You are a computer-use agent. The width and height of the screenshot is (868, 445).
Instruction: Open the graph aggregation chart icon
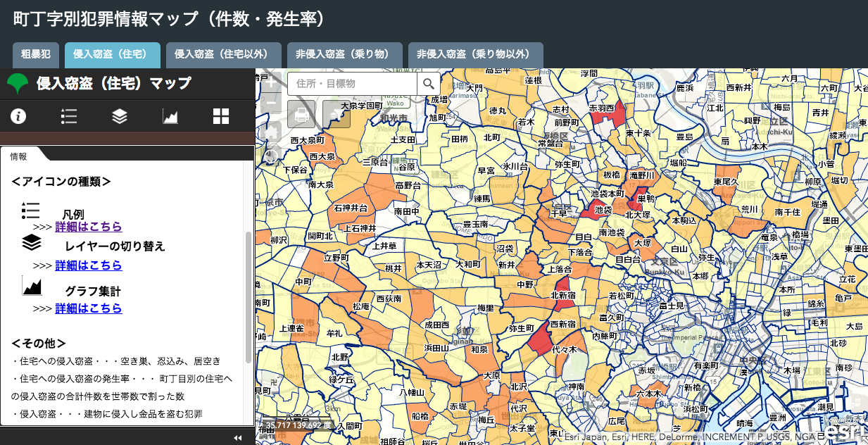[x=170, y=116]
